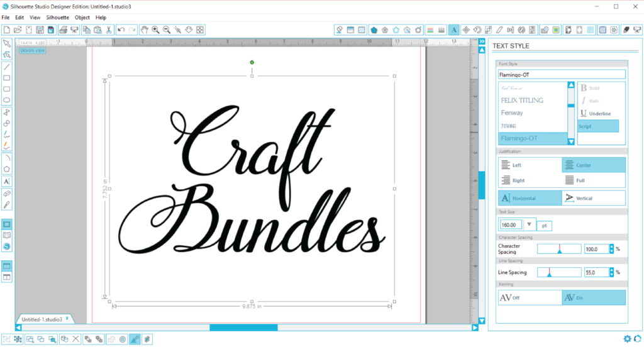The width and height of the screenshot is (644, 347).
Task: Adjust the Character Spacing slider
Action: coord(559,249)
